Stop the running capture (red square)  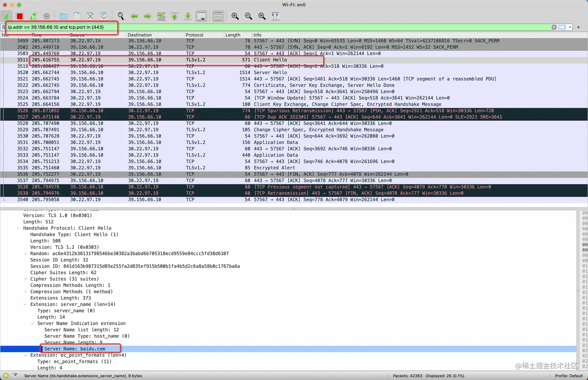pos(20,16)
